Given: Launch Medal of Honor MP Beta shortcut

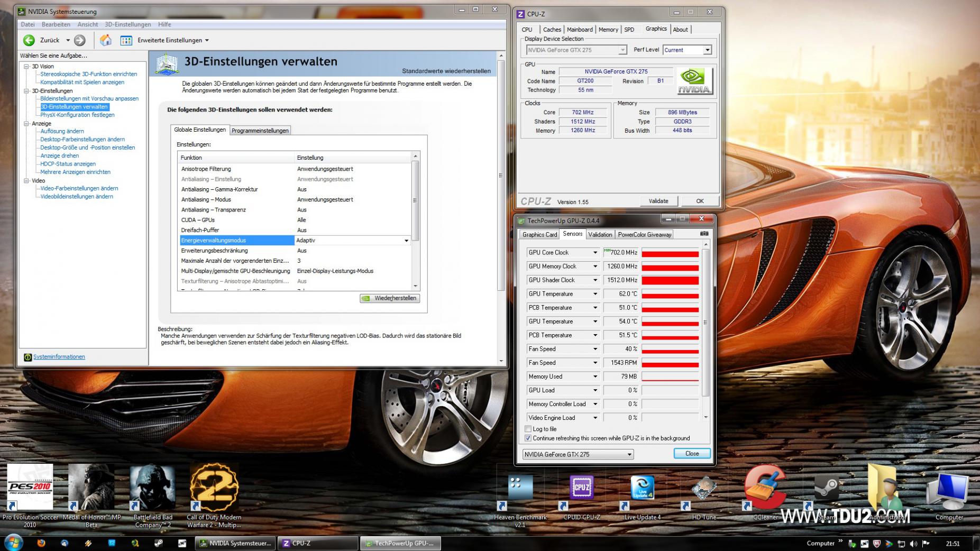Looking at the screenshot, I should coord(91,496).
